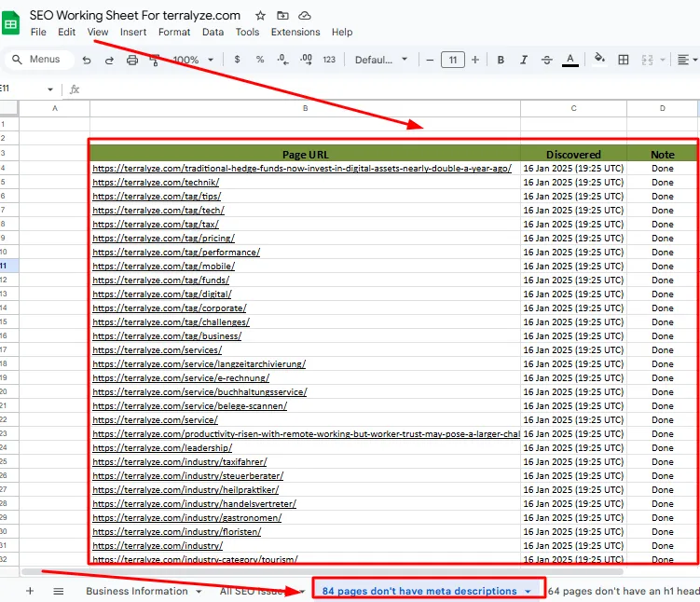Format selection as percent
Image resolution: width=700 pixels, height=602 pixels.
260,60
